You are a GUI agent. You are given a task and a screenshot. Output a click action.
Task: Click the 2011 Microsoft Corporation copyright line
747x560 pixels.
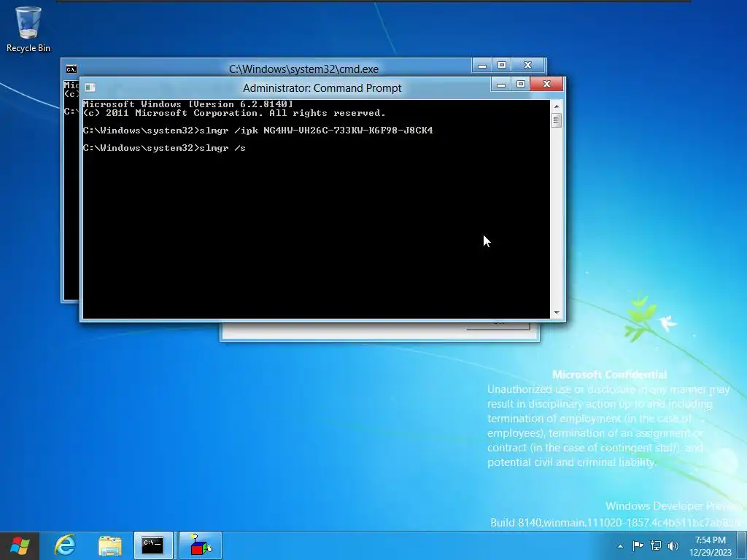pos(234,113)
